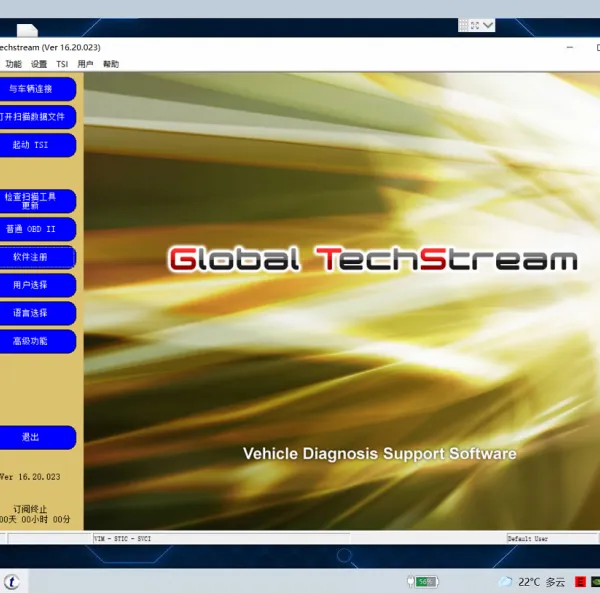Click 订阅终止 subscription text
Image resolution: width=600 pixels, height=593 pixels.
click(30, 509)
